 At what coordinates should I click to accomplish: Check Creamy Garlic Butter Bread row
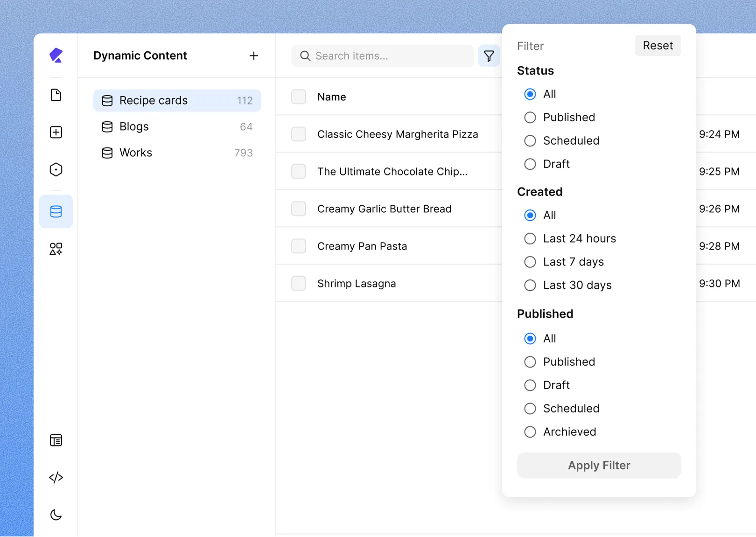coord(299,209)
